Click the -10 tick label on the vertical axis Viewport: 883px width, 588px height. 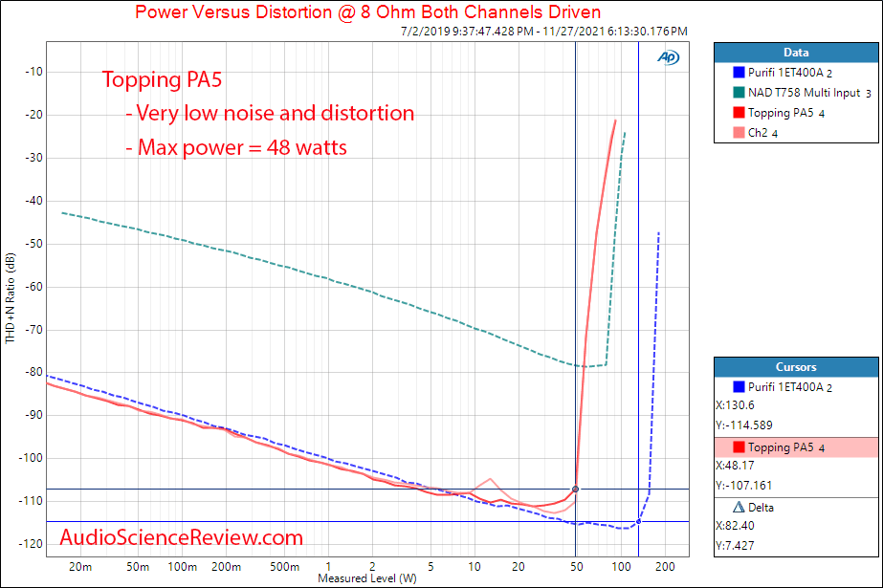tap(33, 72)
